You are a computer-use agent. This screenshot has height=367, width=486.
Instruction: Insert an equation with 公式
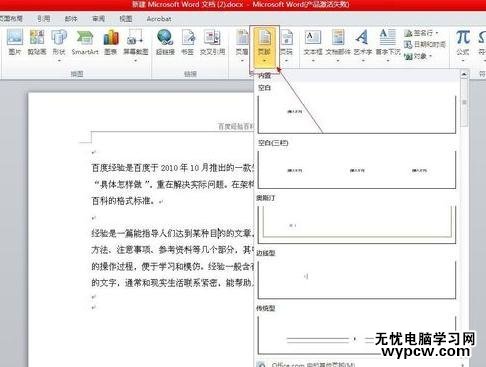pos(463,45)
